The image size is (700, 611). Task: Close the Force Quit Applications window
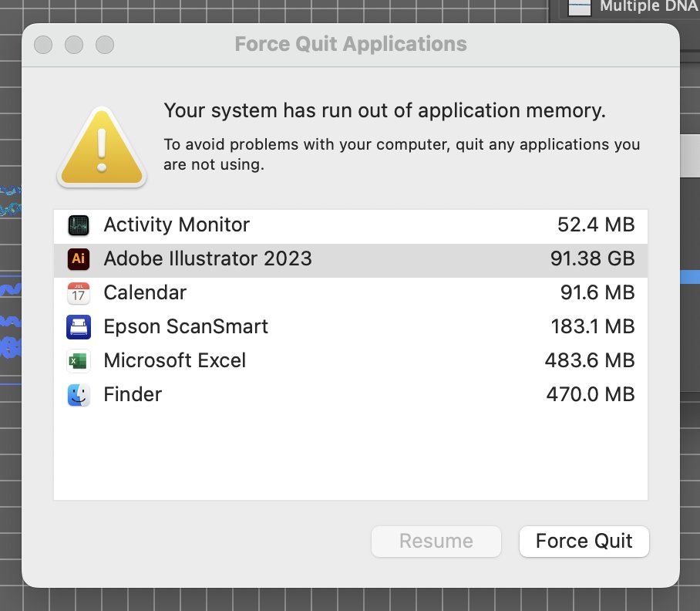click(43, 45)
